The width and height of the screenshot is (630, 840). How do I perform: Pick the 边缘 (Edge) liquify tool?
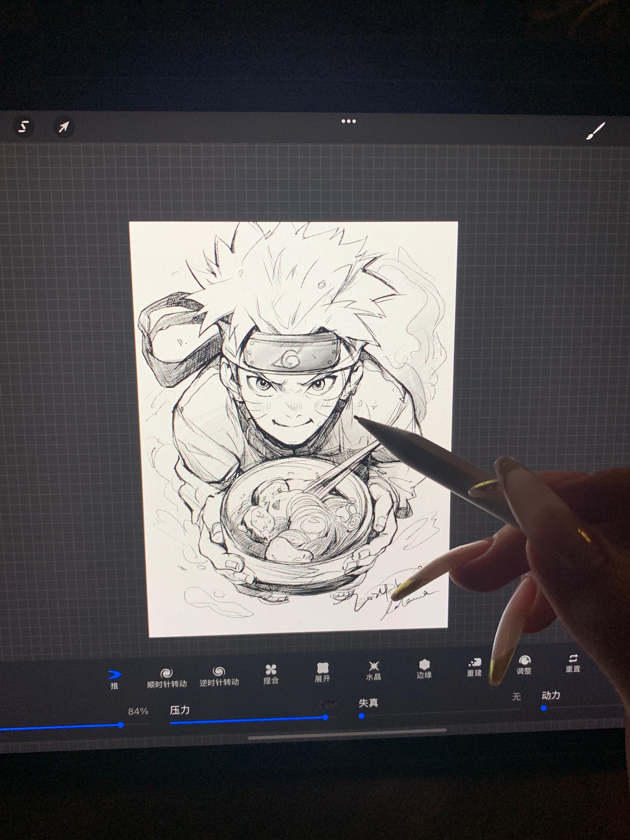coord(424,669)
